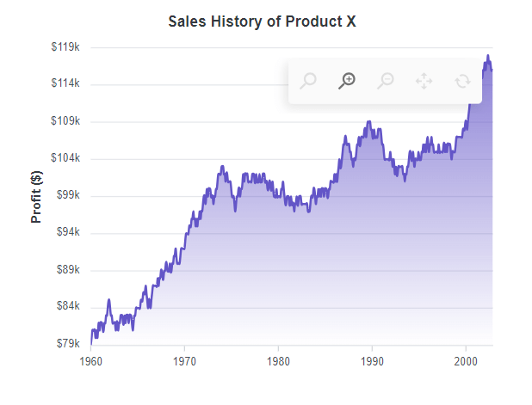Click the 2000 x-axis label

(466, 359)
